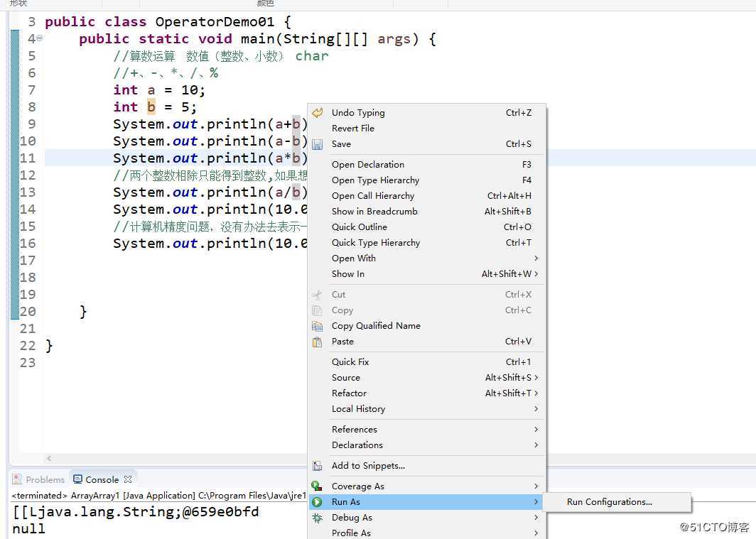This screenshot has height=539, width=756.
Task: Select Quick Type Hierarchy entry
Action: pos(427,243)
